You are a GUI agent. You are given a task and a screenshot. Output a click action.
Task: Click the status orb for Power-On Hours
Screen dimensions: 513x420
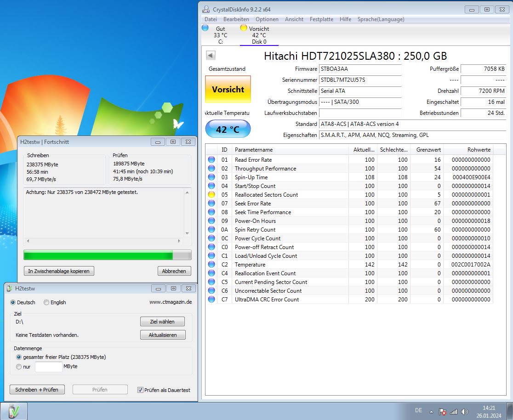[x=211, y=221]
